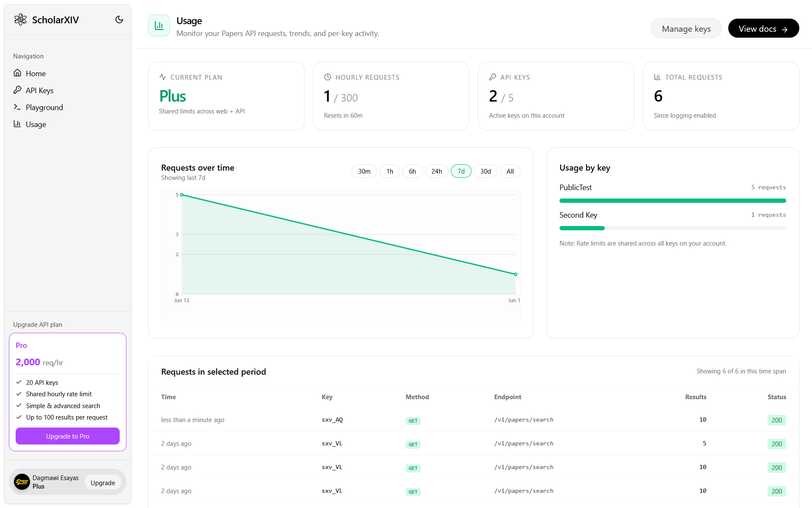The height and width of the screenshot is (508, 812).
Task: Click the Upgrade to Pro button
Action: [x=68, y=436]
